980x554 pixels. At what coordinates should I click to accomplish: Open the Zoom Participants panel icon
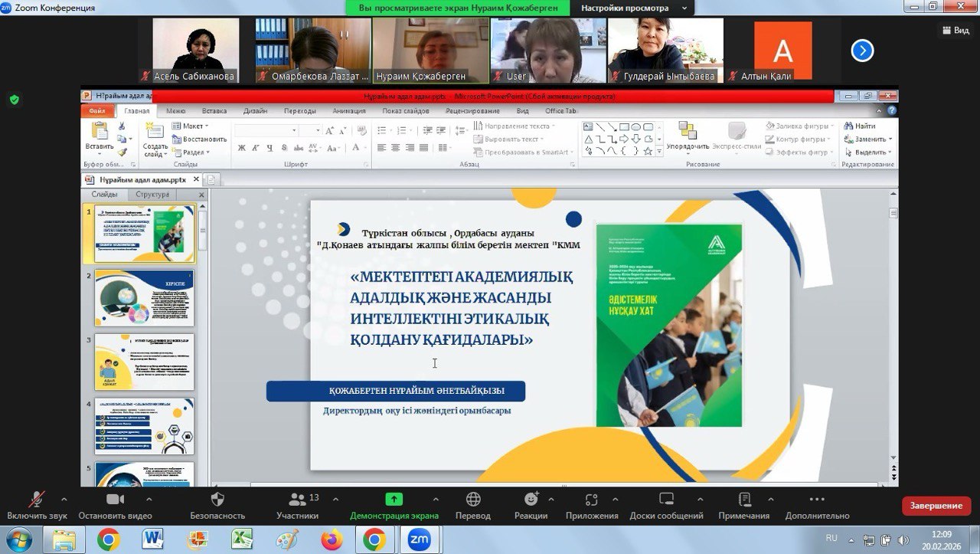coord(297,500)
